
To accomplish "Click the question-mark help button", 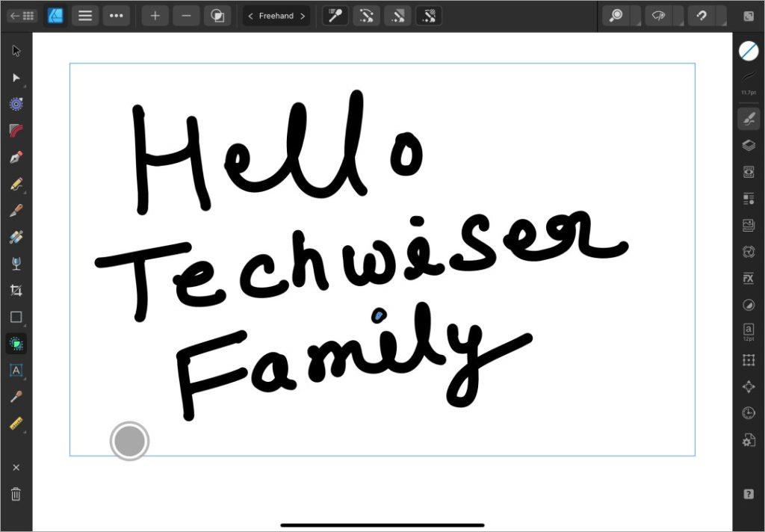I will pyautogui.click(x=749, y=494).
